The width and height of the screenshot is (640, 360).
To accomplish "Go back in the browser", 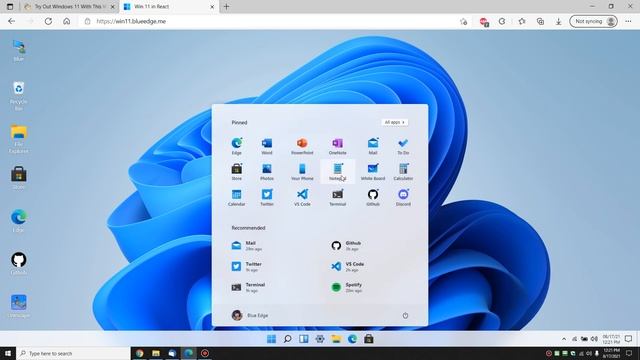I will [x=11, y=21].
